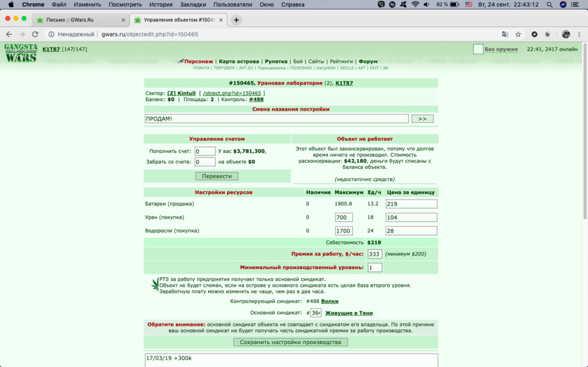The width and height of the screenshot is (588, 367).
Task: Click the Без оружия link
Action: [x=501, y=49]
